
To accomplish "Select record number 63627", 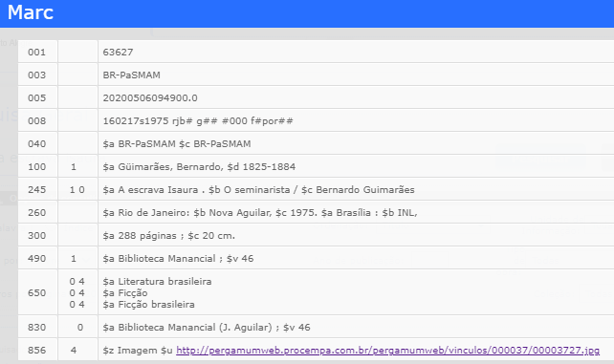I will [118, 52].
